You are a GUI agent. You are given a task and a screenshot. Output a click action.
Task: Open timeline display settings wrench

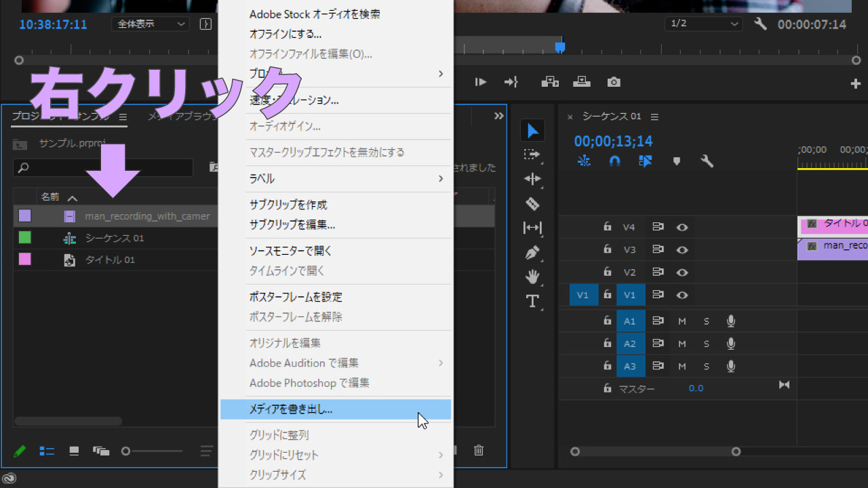(x=707, y=161)
